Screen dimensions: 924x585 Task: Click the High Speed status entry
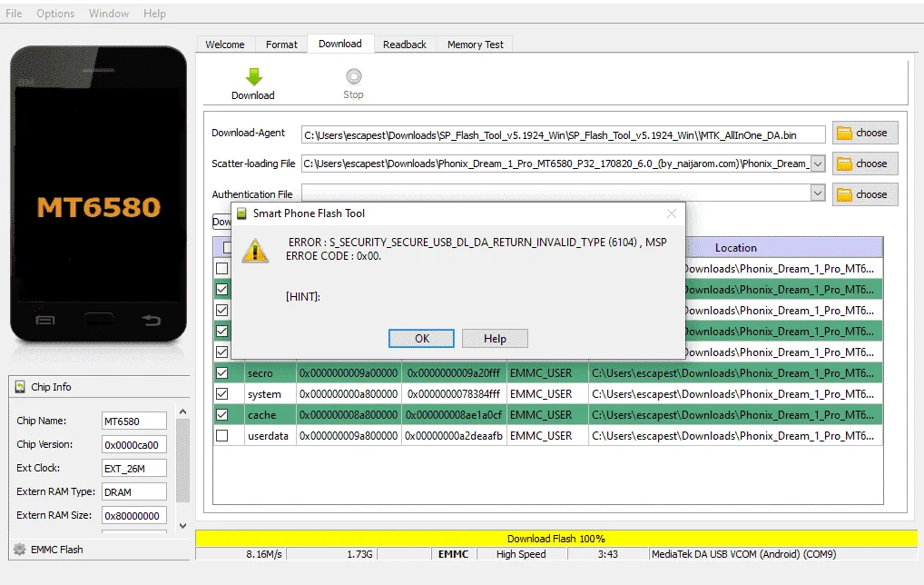tap(521, 554)
